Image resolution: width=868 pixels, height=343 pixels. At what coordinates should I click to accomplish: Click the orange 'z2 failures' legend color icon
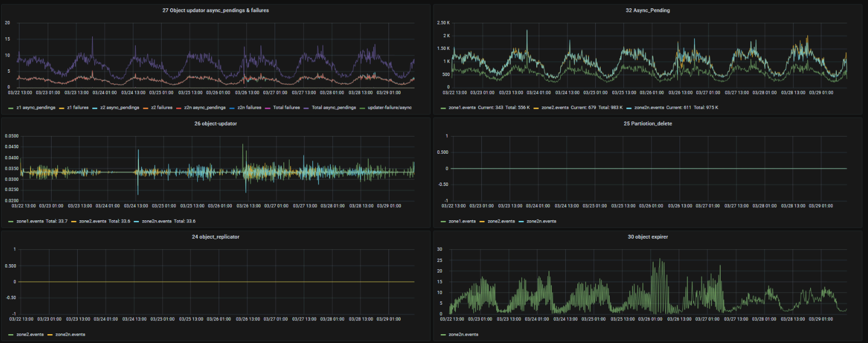(146, 107)
